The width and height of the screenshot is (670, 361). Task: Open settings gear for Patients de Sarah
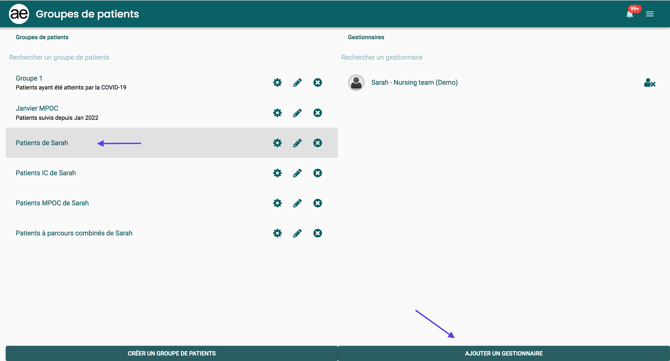point(277,143)
